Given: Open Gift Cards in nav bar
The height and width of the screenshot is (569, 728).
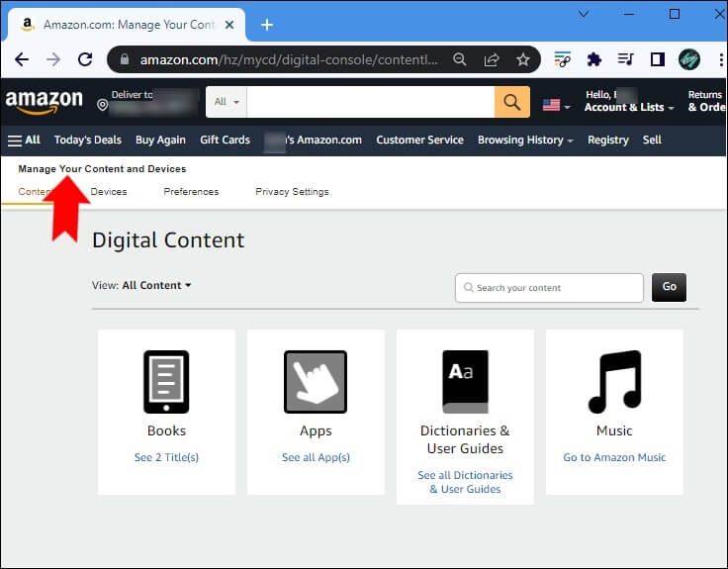Looking at the screenshot, I should tap(226, 140).
